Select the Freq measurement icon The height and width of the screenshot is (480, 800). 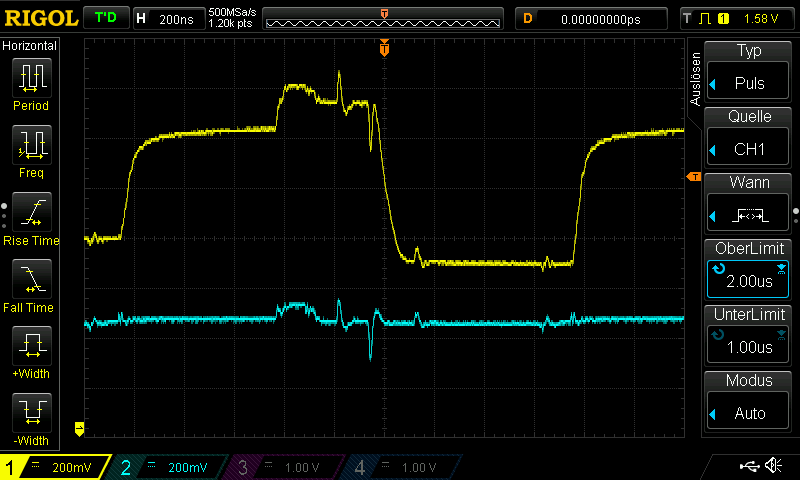[x=32, y=144]
